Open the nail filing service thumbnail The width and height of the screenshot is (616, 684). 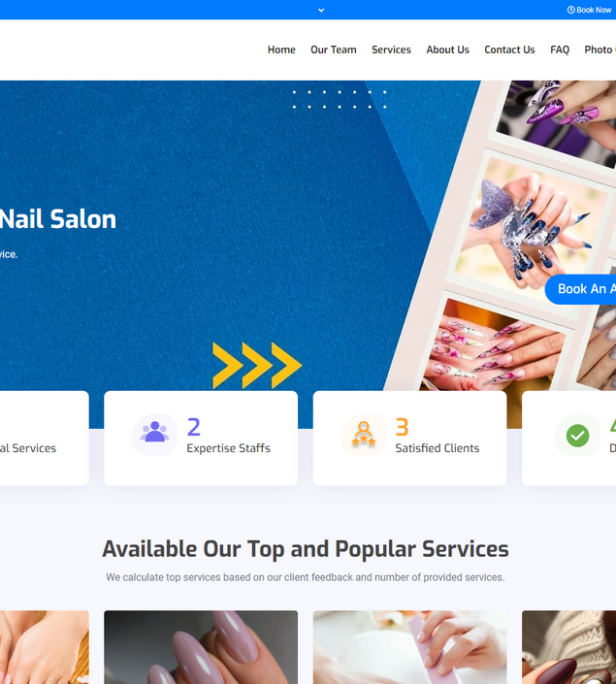tap(409, 647)
